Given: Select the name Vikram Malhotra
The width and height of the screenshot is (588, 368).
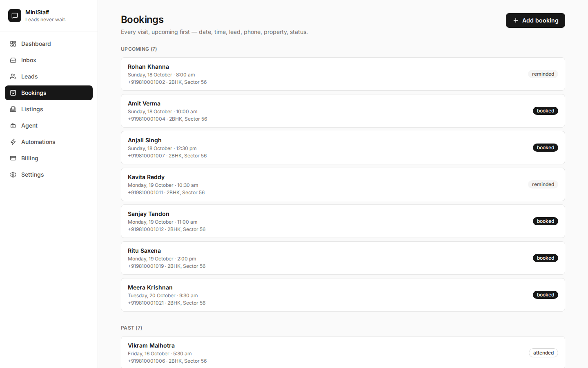Looking at the screenshot, I should click(x=151, y=346).
